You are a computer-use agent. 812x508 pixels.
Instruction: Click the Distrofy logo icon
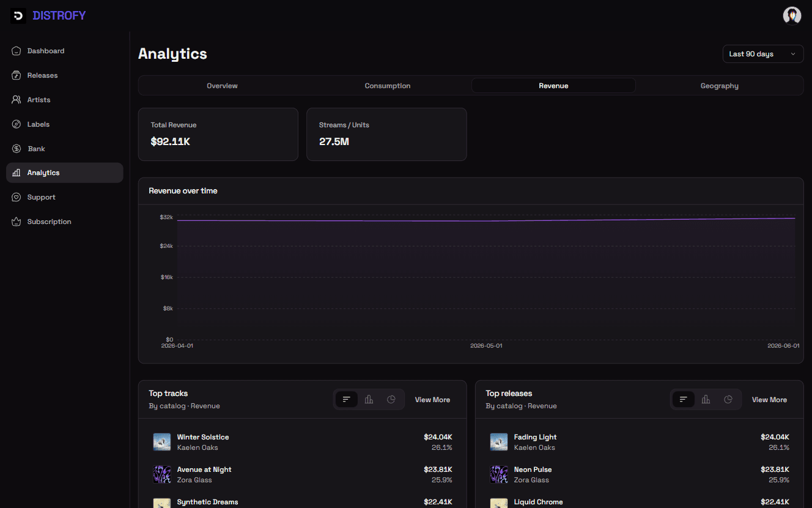click(18, 15)
